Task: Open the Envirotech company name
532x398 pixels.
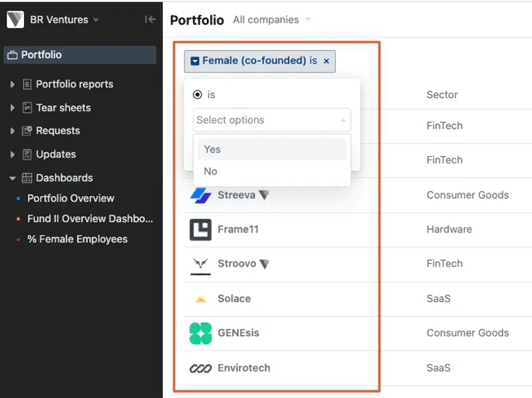Action: click(244, 368)
